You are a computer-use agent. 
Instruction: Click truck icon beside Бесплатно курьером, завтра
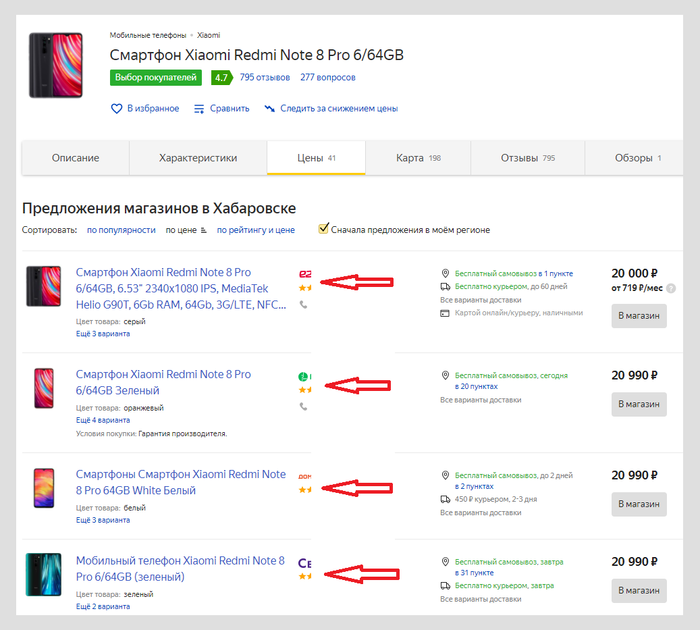[445, 586]
